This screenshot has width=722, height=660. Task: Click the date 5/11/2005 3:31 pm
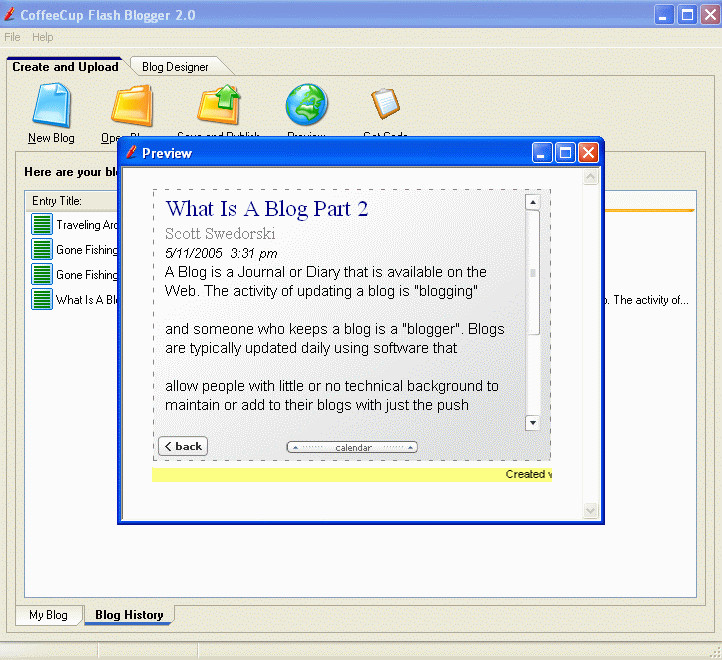[221, 253]
